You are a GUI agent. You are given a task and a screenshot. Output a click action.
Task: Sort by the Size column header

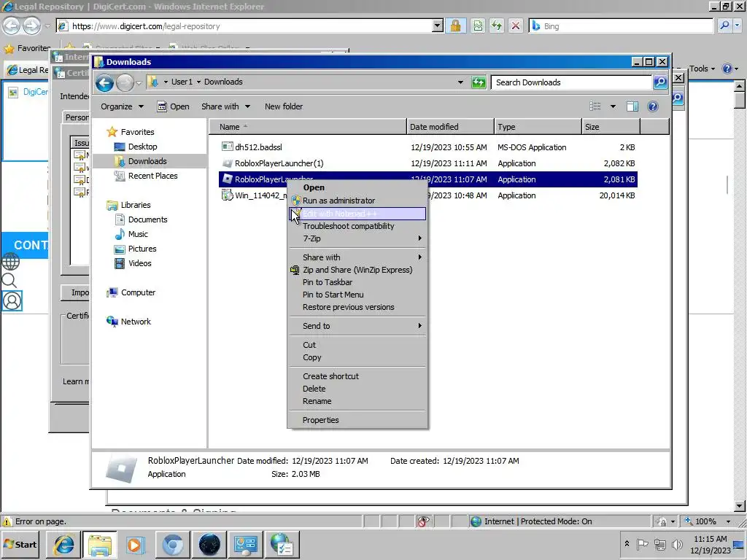(611, 127)
